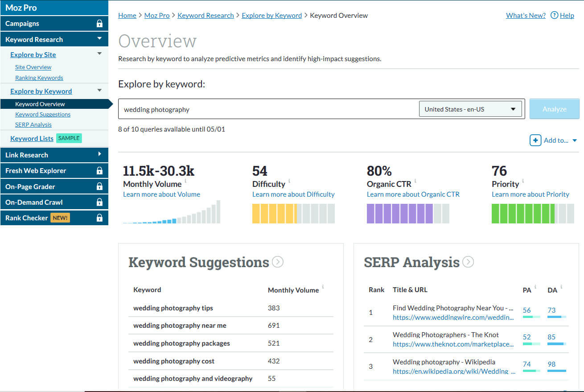Image resolution: width=584 pixels, height=392 pixels.
Task: Go to Moz Pro in the breadcrumb
Action: [x=157, y=15]
